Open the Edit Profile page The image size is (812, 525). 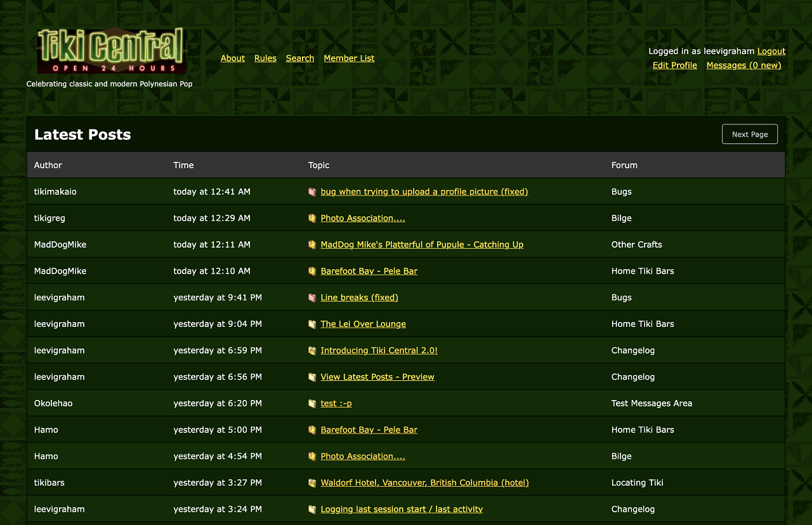click(674, 65)
